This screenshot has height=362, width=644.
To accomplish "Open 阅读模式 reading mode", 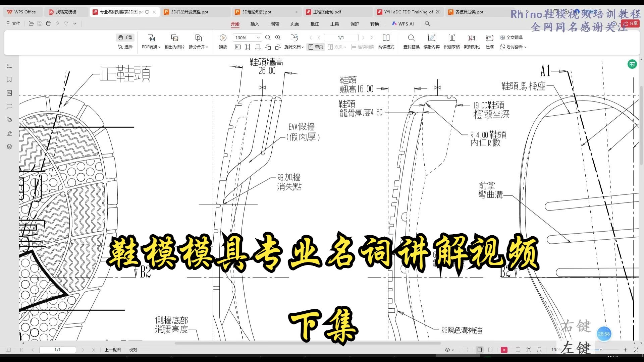I will (386, 42).
